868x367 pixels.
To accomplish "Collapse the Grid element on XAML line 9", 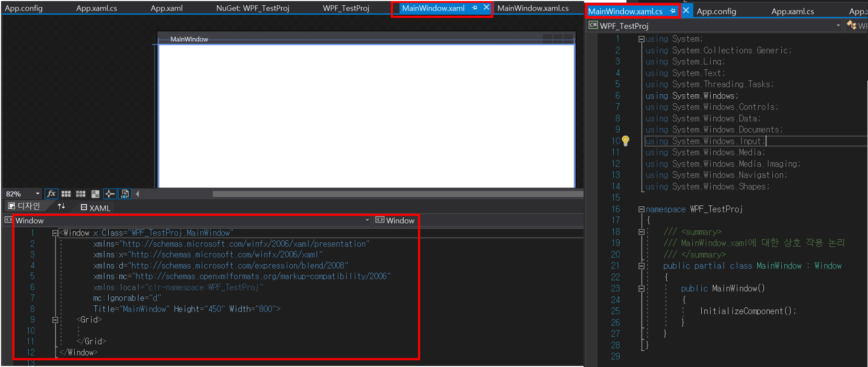I will click(x=55, y=319).
